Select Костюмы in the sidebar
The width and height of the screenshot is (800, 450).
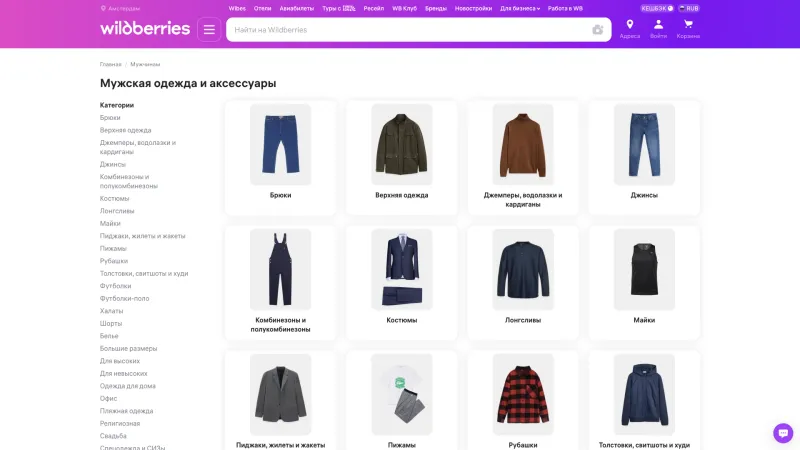114,198
